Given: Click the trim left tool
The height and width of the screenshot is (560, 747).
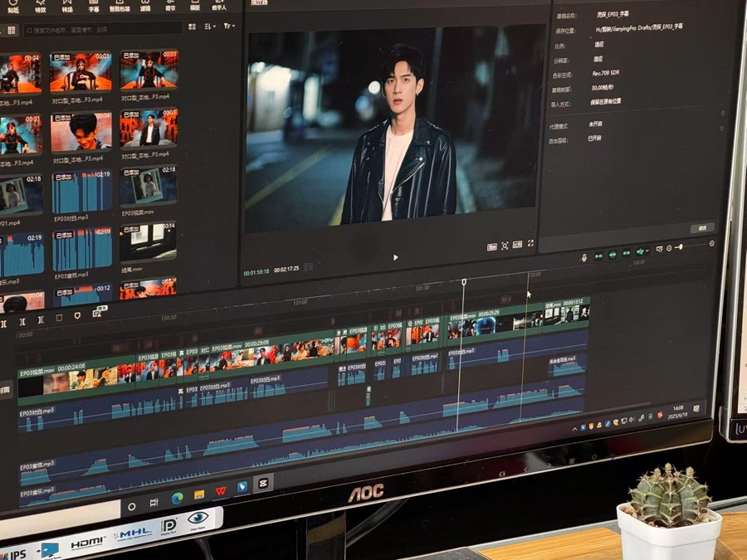Looking at the screenshot, I should 22,322.
